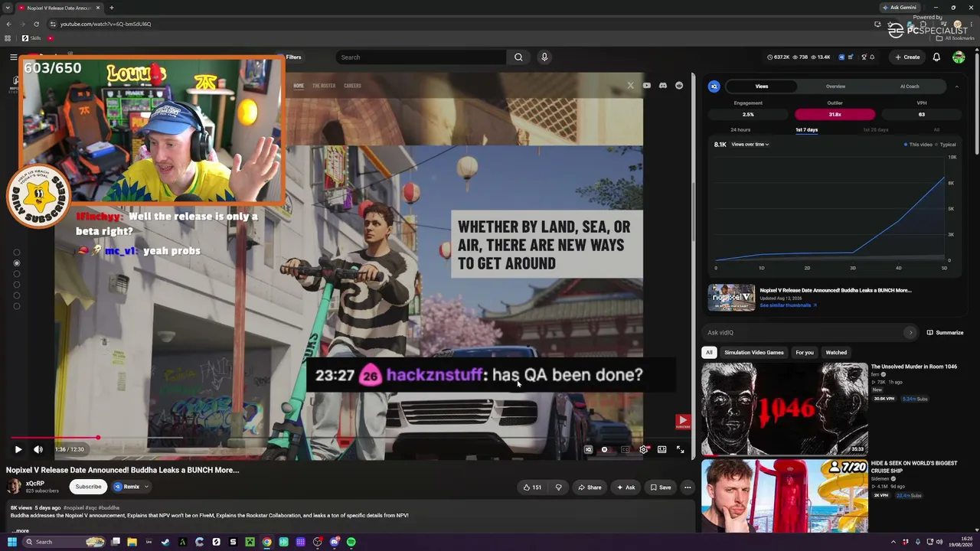
Task: Toggle the Typical chart legend
Action: point(946,145)
